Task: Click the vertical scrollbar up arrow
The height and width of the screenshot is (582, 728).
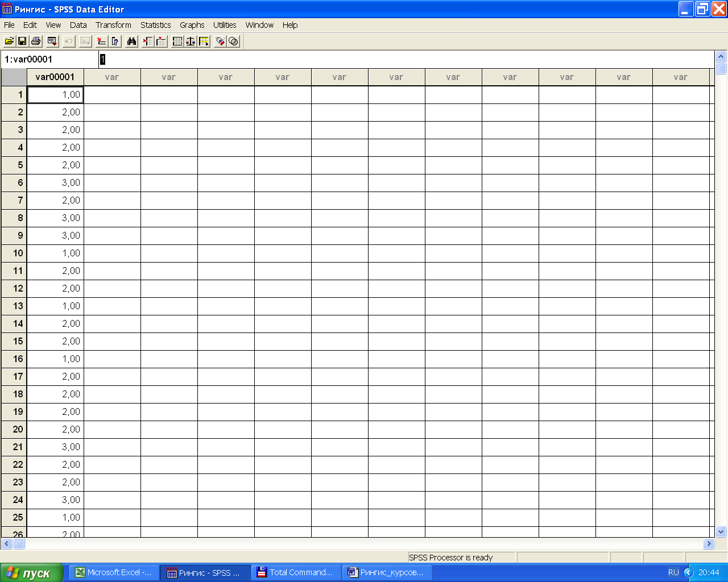Action: pos(721,56)
